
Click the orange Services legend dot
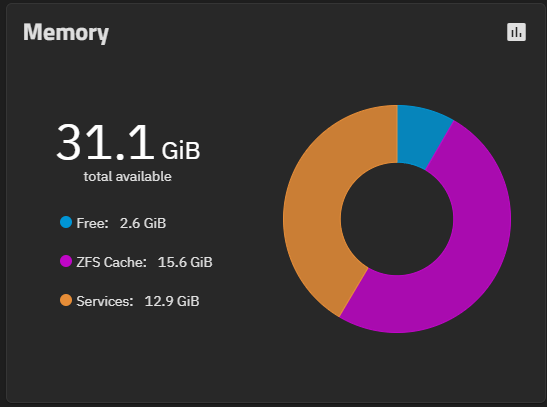[x=66, y=300]
